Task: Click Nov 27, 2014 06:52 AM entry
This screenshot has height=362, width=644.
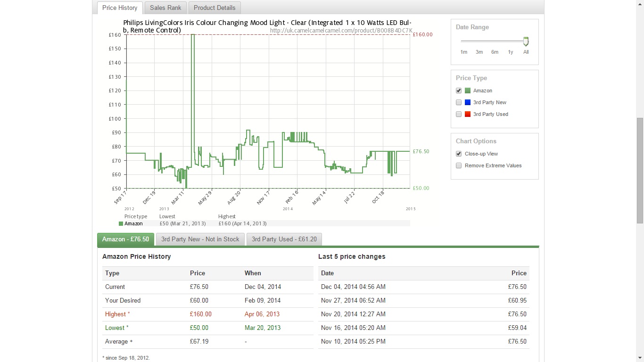Action: point(353,300)
